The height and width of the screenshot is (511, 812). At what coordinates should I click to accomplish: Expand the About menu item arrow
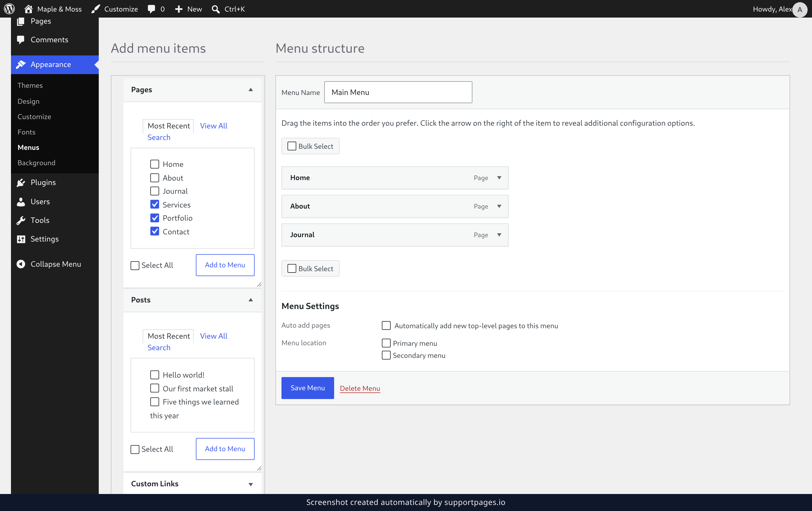(x=499, y=206)
